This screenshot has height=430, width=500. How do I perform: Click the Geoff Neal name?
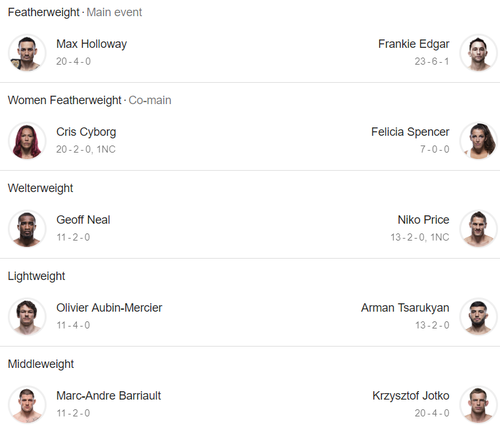click(83, 220)
